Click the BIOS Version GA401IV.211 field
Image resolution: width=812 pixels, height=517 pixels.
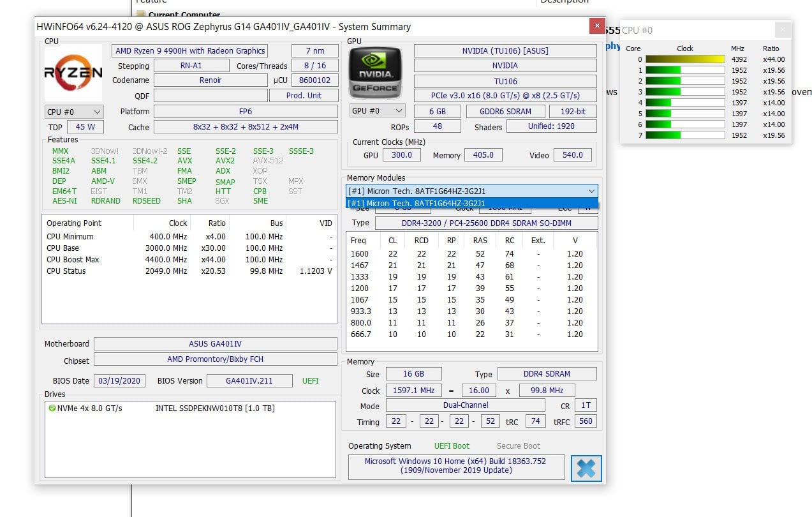[x=249, y=381]
